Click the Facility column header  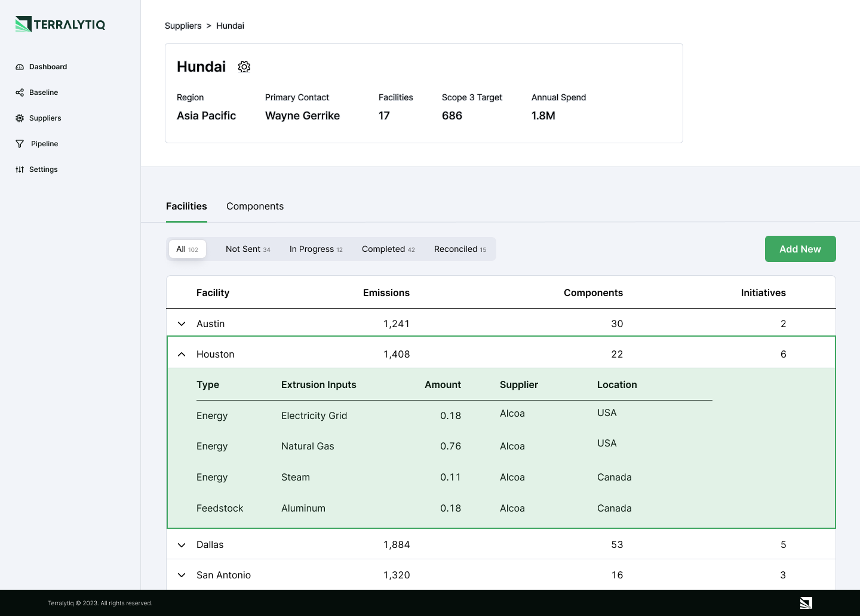(x=213, y=292)
